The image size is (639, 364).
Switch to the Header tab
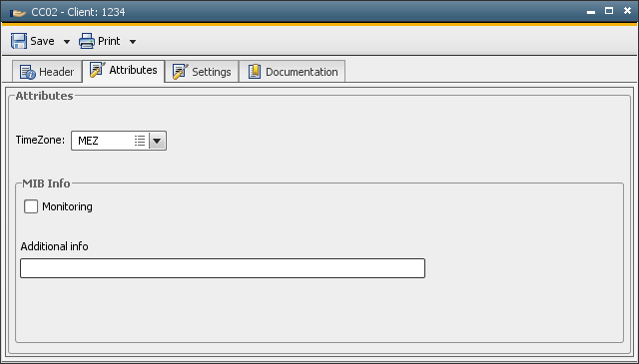pyautogui.click(x=47, y=71)
